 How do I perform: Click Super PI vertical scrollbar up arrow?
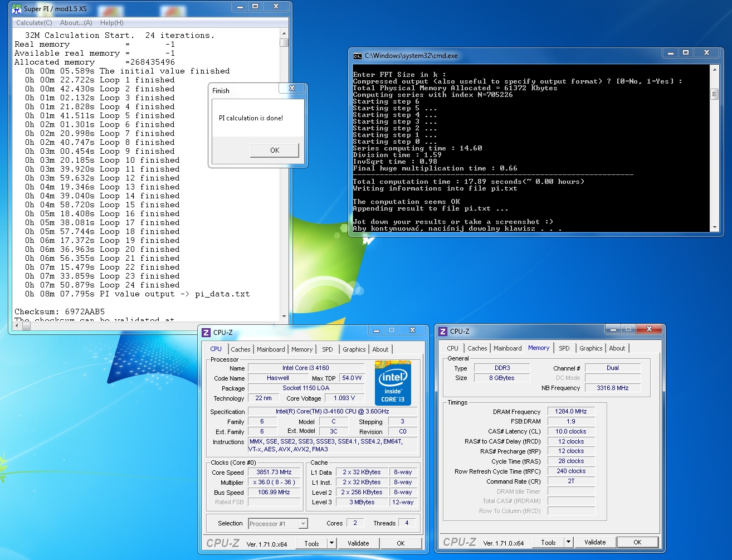click(x=284, y=33)
